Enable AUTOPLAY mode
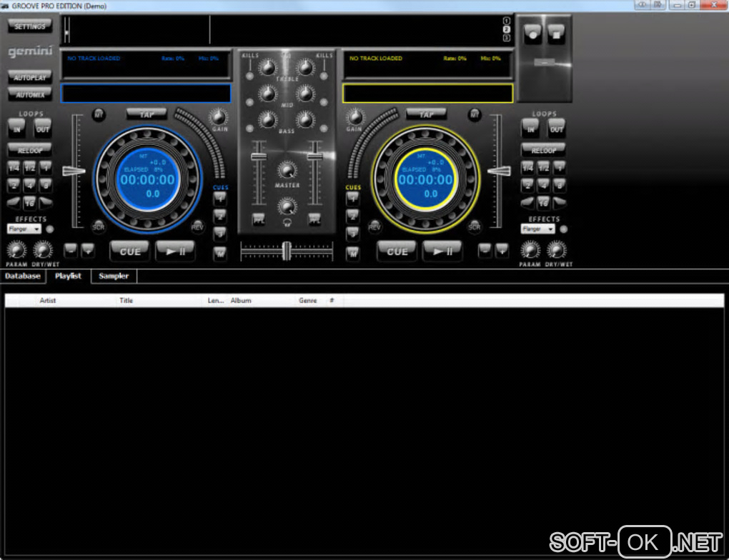The height and width of the screenshot is (560, 729). coord(29,77)
